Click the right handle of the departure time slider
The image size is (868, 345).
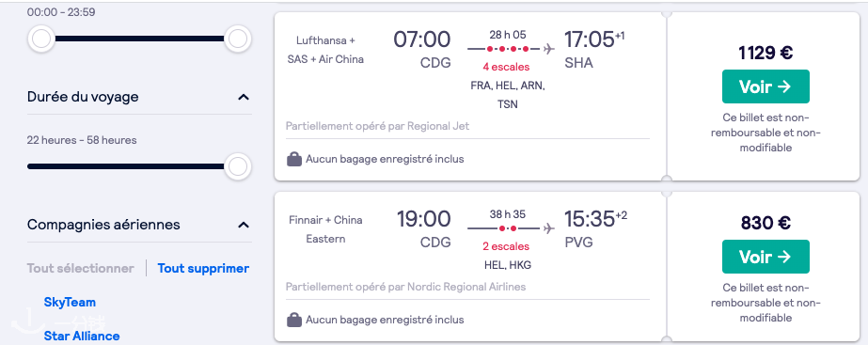[x=238, y=39]
